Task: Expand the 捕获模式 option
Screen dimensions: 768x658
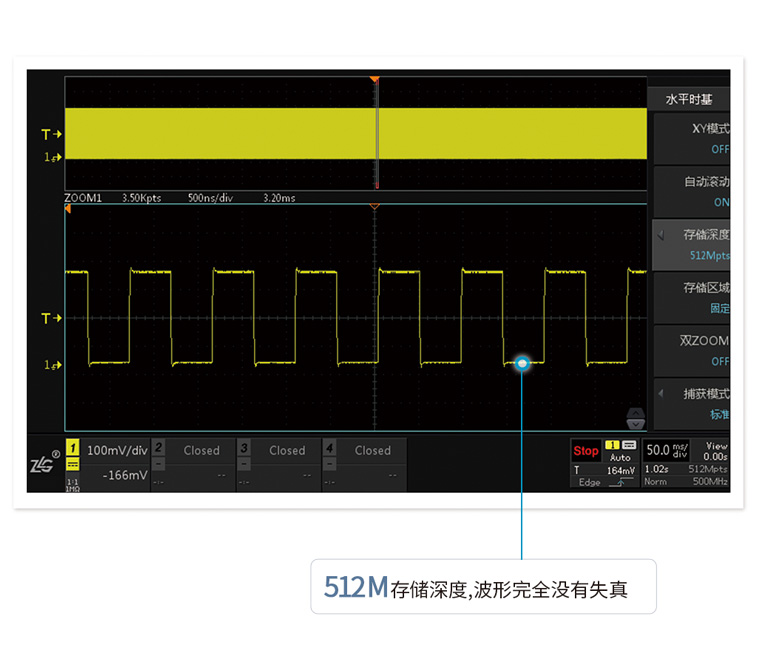Action: point(693,403)
